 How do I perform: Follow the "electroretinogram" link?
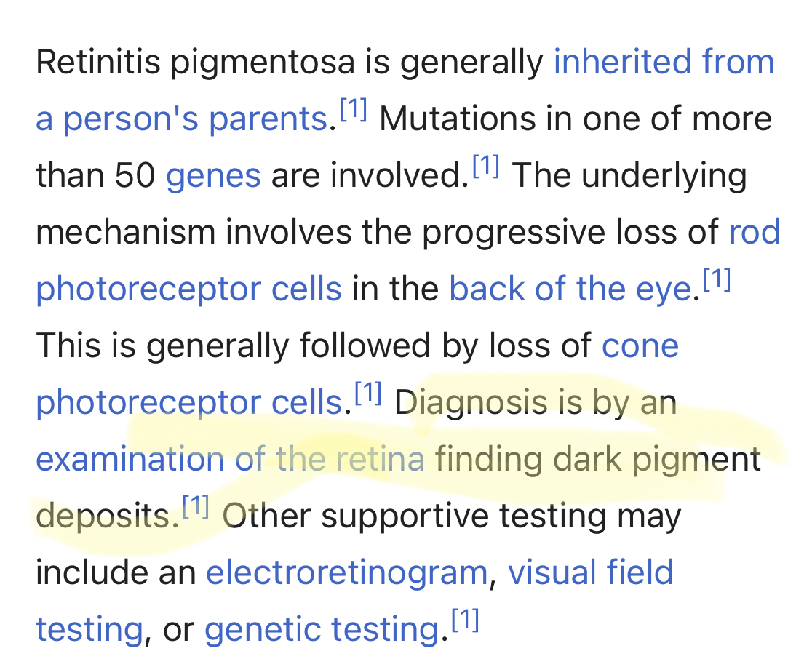tap(347, 572)
